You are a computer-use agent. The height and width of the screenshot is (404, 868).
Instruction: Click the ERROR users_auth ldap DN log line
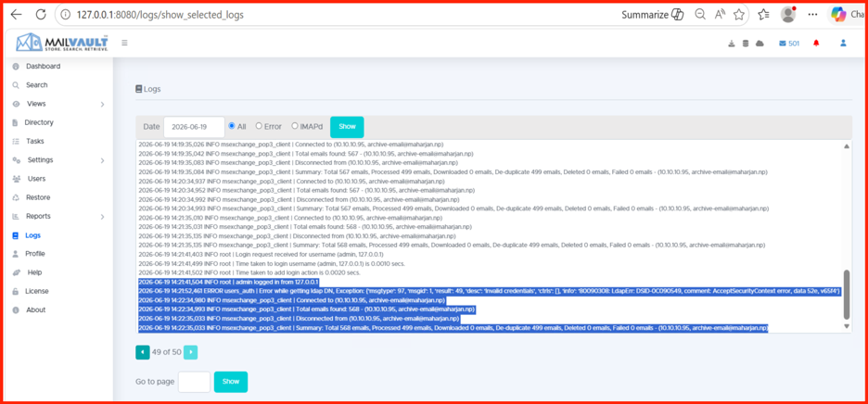490,291
